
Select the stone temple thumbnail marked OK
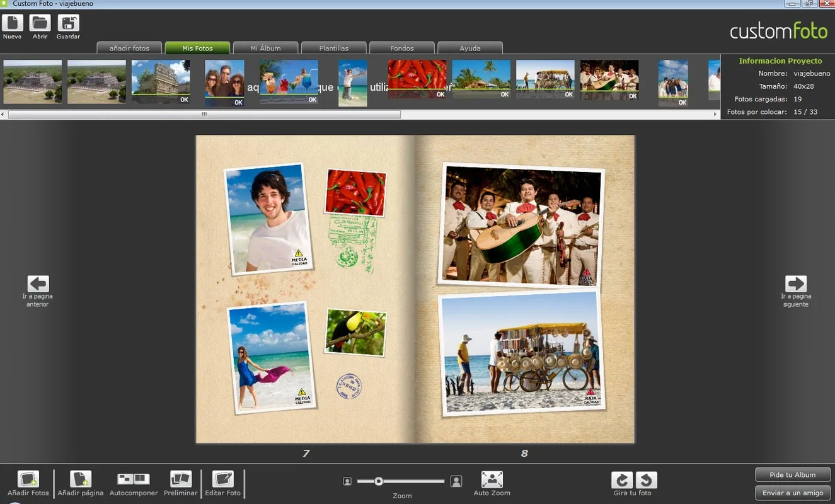[161, 82]
